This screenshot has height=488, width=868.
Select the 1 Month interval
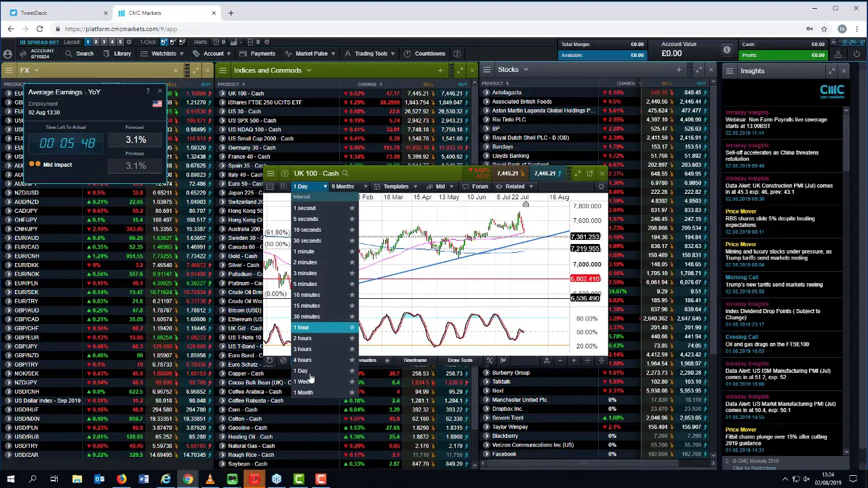[324, 392]
